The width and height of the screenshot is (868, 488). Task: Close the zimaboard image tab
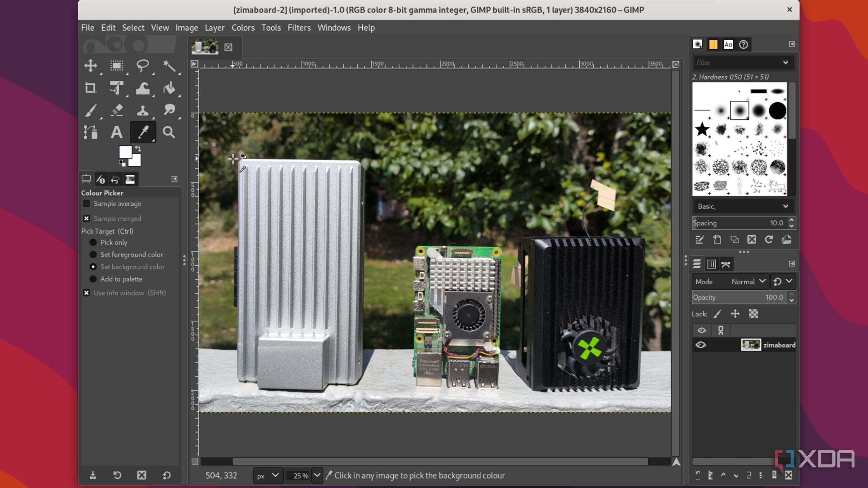pyautogui.click(x=228, y=47)
